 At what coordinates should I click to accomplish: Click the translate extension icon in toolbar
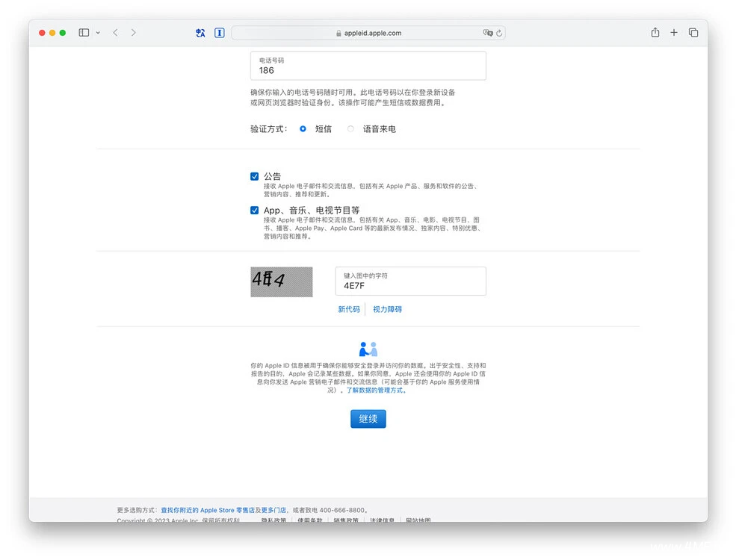coord(200,33)
